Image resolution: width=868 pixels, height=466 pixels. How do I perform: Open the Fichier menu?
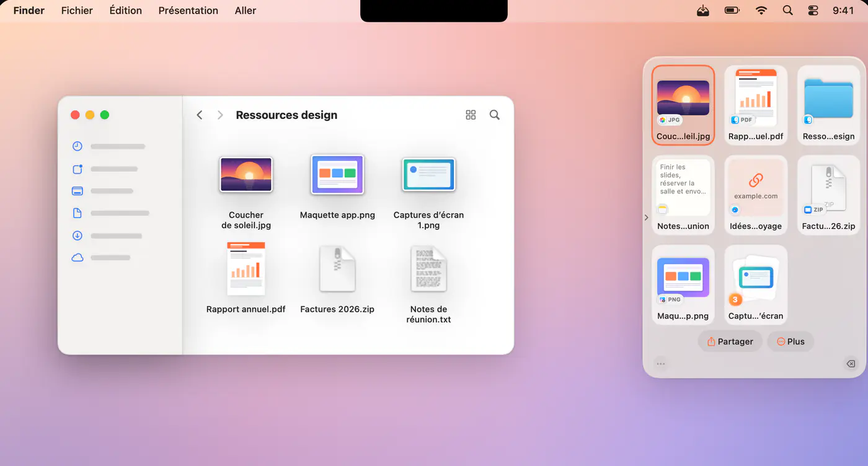coord(77,11)
